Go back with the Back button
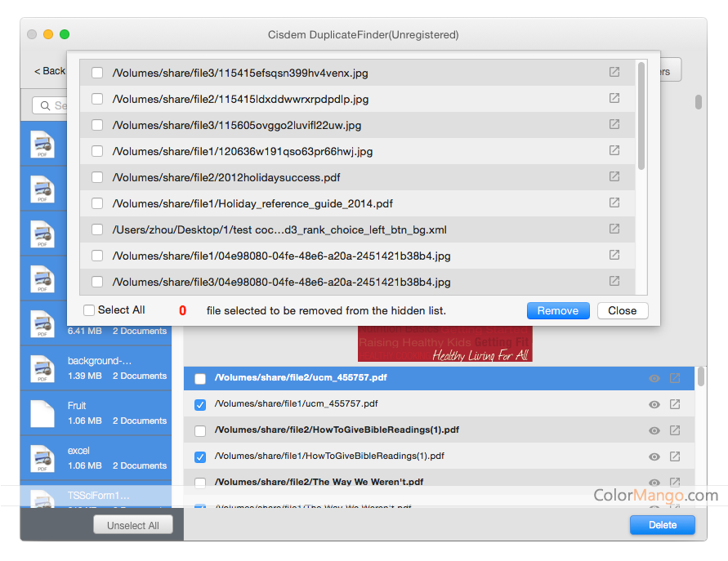Image resolution: width=728 pixels, height=561 pixels. coord(50,71)
